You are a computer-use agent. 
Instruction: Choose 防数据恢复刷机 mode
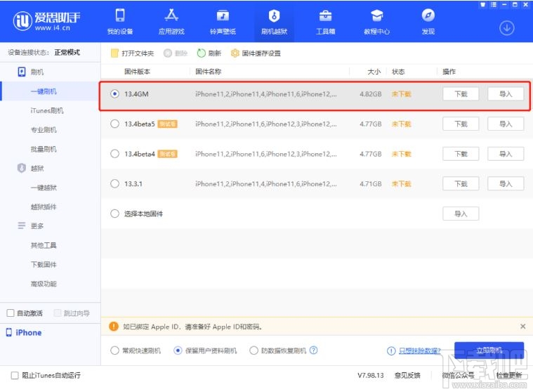click(x=254, y=351)
